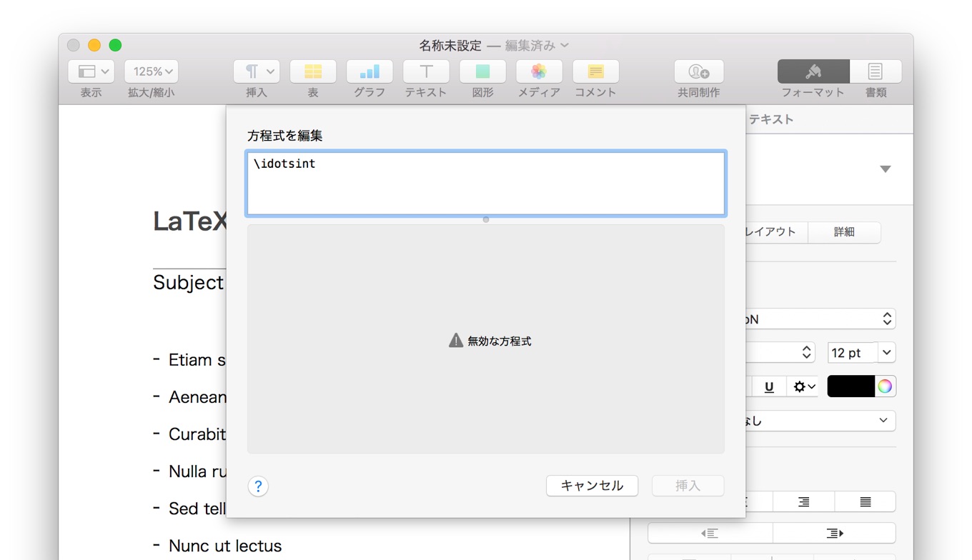
Task: Insert a shape with the 図形 icon
Action: pos(482,72)
